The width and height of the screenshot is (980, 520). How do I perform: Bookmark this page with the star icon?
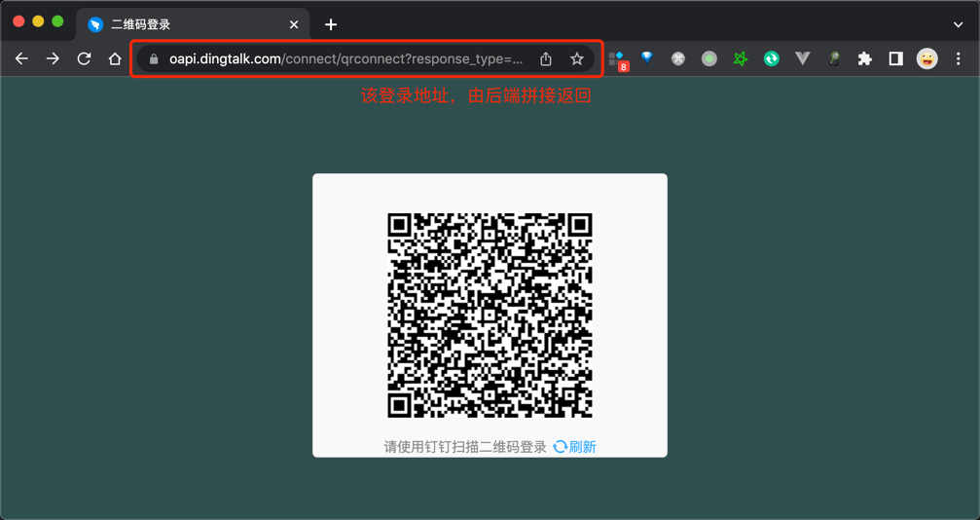click(x=577, y=59)
